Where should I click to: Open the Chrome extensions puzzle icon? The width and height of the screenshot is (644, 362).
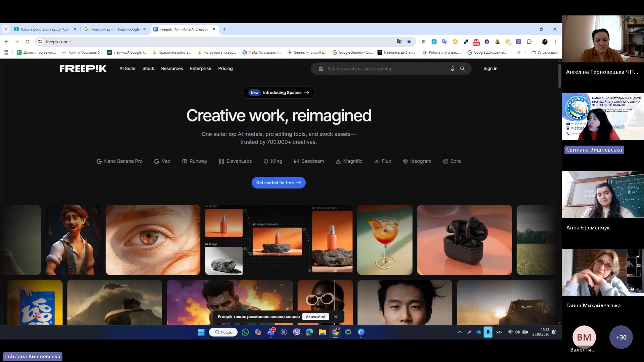[x=529, y=42]
